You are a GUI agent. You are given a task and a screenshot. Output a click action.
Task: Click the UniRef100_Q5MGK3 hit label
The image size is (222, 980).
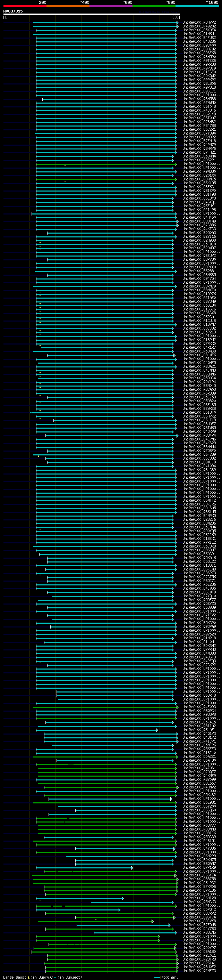point(199,902)
